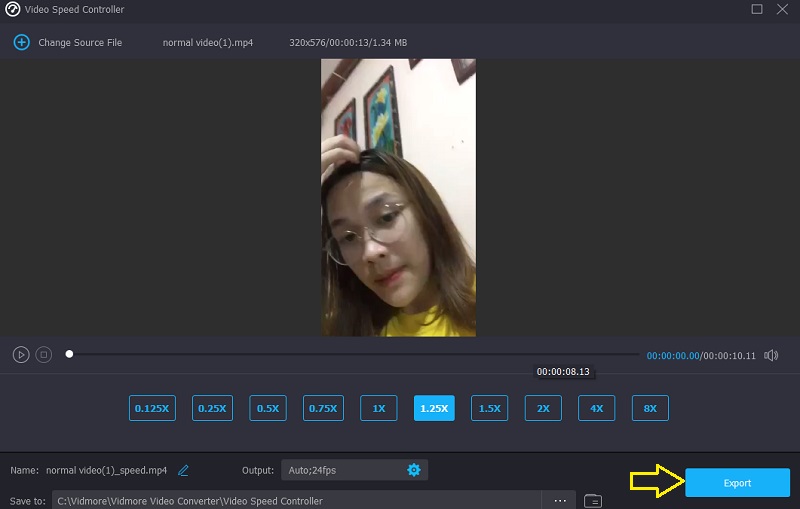
Task: Open the save location folder icon
Action: pyautogui.click(x=592, y=500)
